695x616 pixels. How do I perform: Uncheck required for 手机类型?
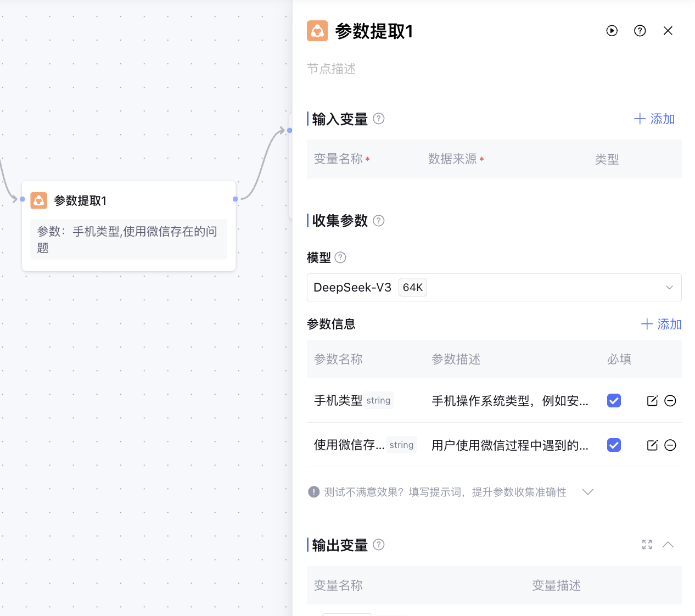click(614, 401)
